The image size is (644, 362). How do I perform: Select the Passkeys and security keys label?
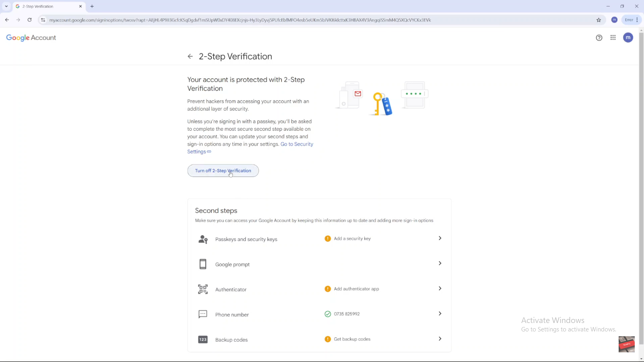[x=246, y=239]
